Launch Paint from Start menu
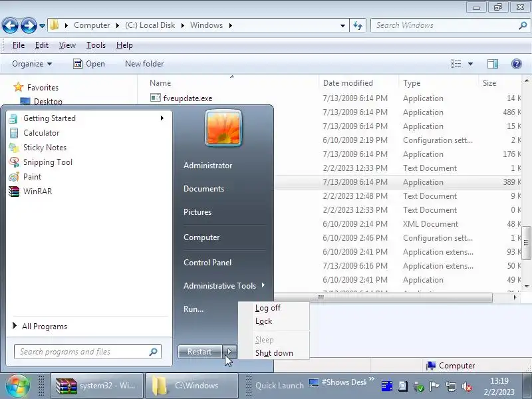This screenshot has width=532, height=399. coord(32,177)
